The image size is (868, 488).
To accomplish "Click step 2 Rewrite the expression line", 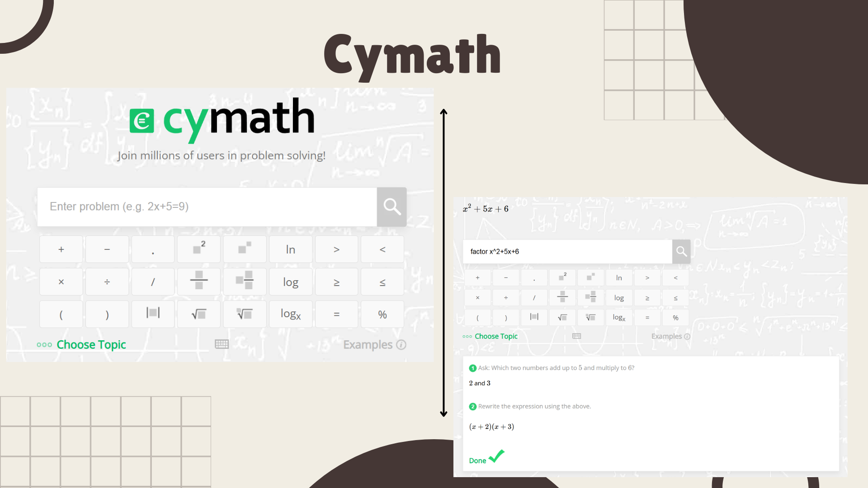I will [530, 406].
